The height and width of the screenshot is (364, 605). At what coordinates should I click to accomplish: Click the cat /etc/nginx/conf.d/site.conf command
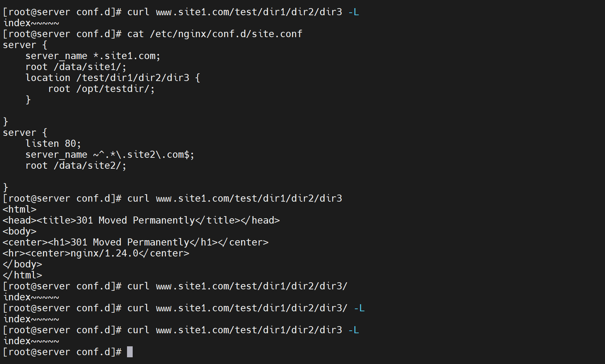click(214, 34)
